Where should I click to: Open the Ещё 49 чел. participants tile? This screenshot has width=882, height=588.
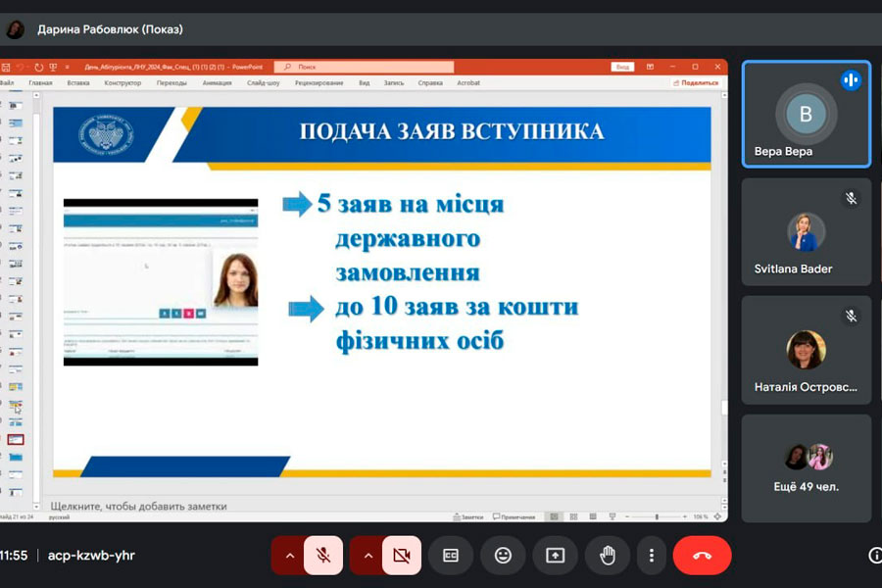point(806,467)
